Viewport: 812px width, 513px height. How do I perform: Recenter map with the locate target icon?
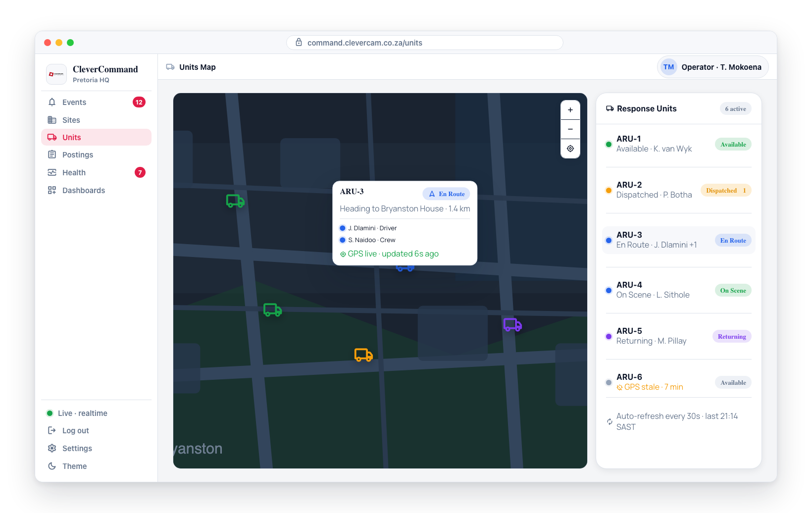(570, 149)
